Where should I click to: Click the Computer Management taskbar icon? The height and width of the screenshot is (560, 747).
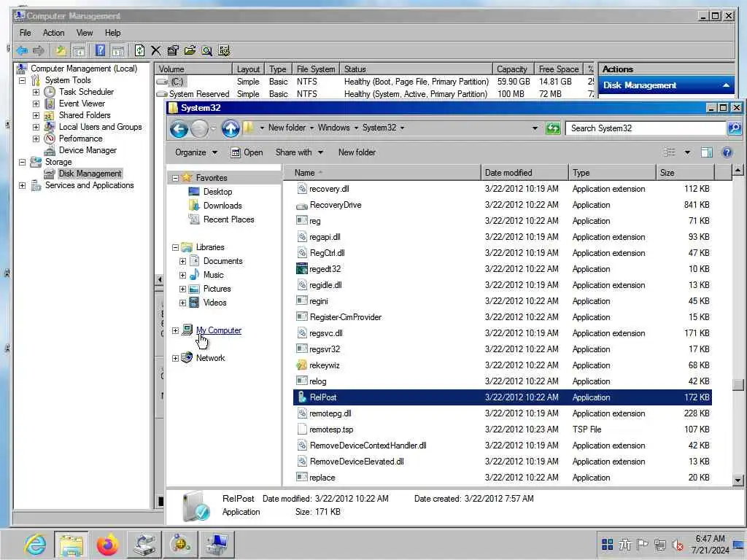[217, 544]
